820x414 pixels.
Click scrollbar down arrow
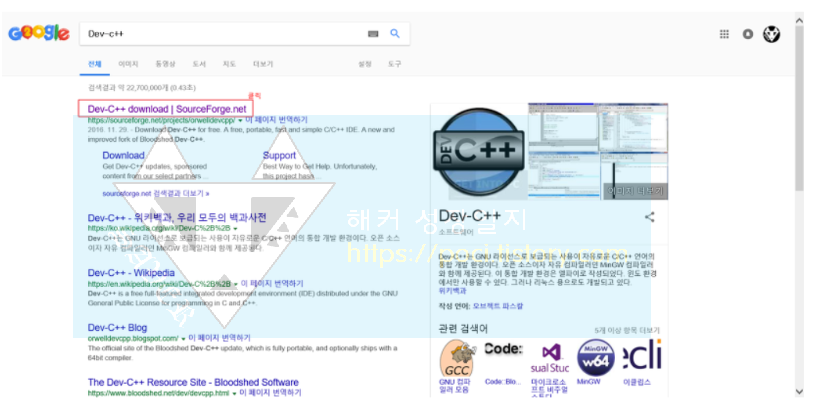[x=799, y=392]
